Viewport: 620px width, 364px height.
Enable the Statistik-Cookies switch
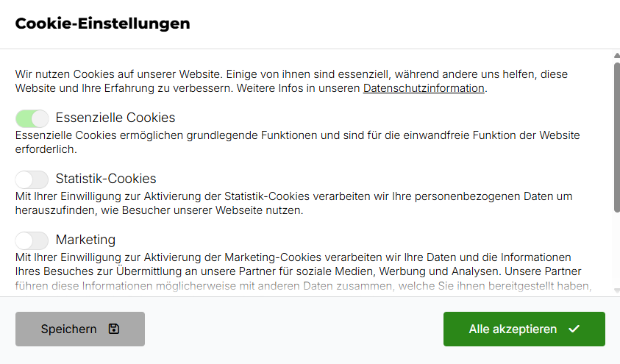click(32, 179)
